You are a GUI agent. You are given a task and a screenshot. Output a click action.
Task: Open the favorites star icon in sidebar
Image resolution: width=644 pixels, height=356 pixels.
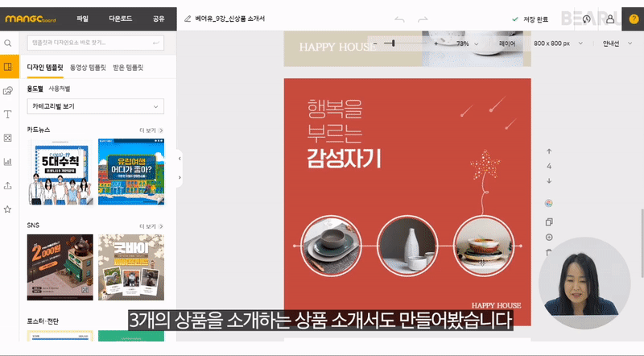[x=8, y=209]
